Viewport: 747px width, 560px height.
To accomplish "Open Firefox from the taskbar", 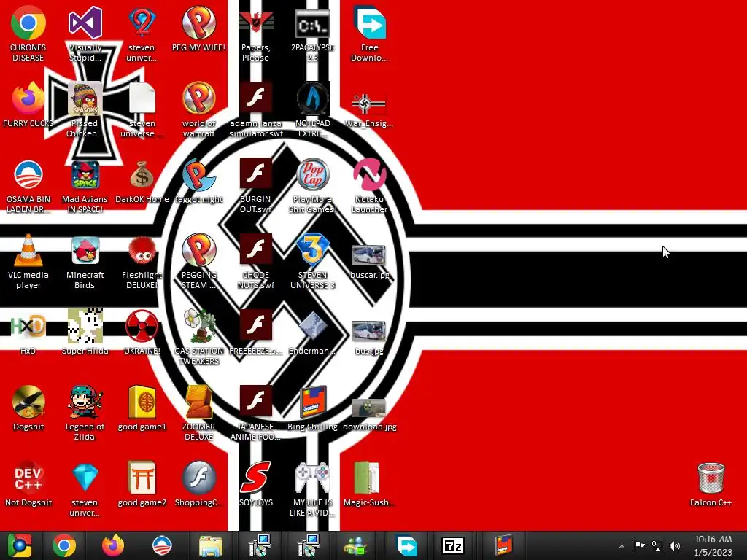I will coord(113,545).
